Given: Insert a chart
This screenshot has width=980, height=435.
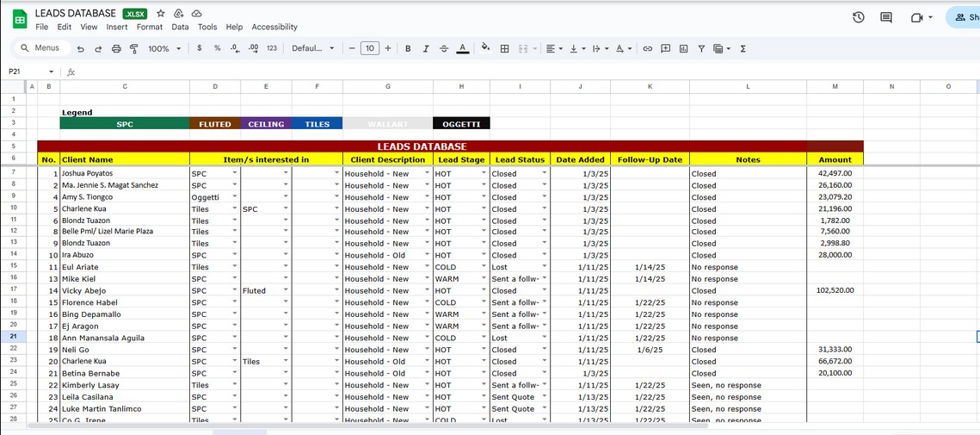Looking at the screenshot, I should [x=684, y=48].
